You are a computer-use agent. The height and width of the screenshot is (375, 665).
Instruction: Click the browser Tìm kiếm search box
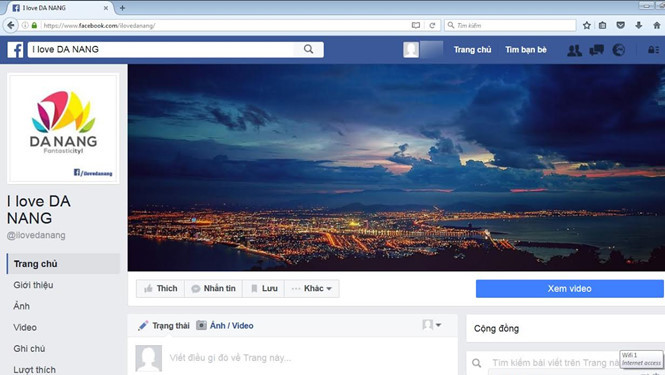[510, 25]
